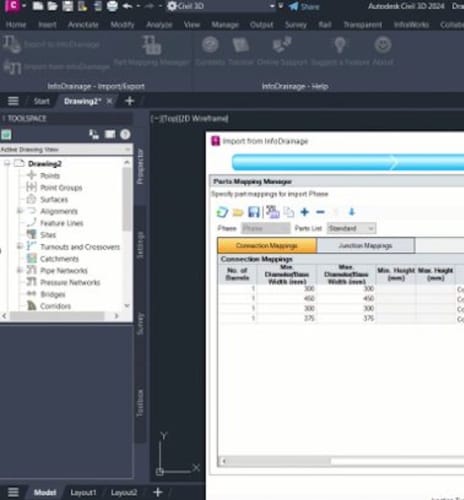
Task: Select Feature Lines in the Prospector tree
Action: click(x=61, y=223)
